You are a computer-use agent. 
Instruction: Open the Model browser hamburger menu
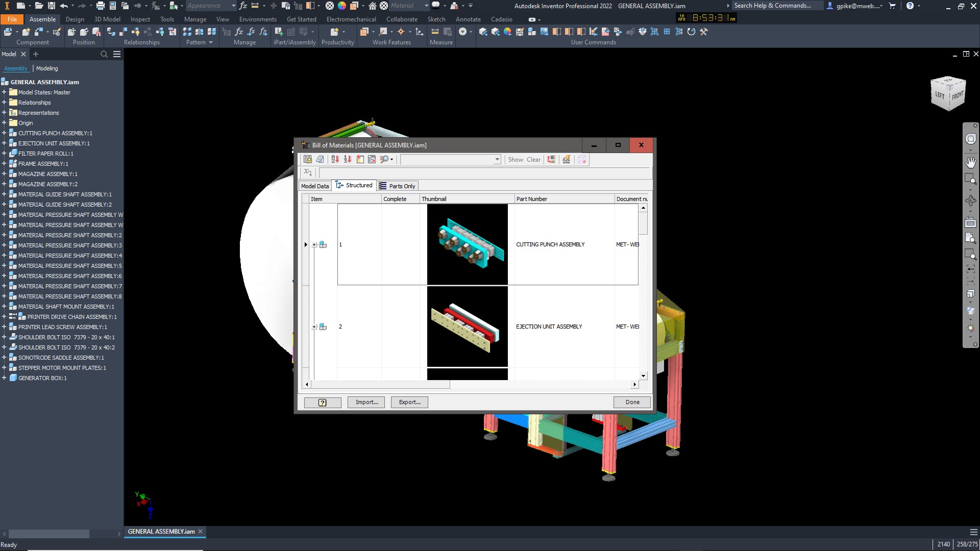click(117, 54)
